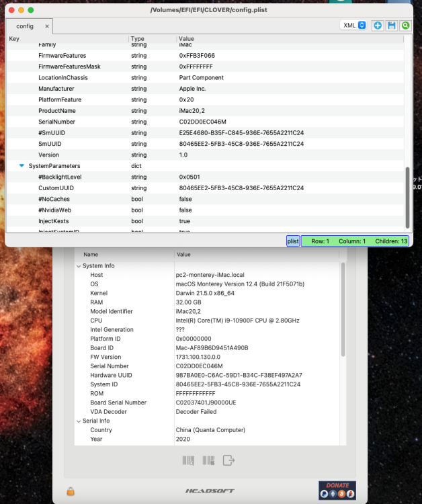Click the Board Serial Number value C02037401J90000UE
422x504 pixels.
(x=206, y=403)
